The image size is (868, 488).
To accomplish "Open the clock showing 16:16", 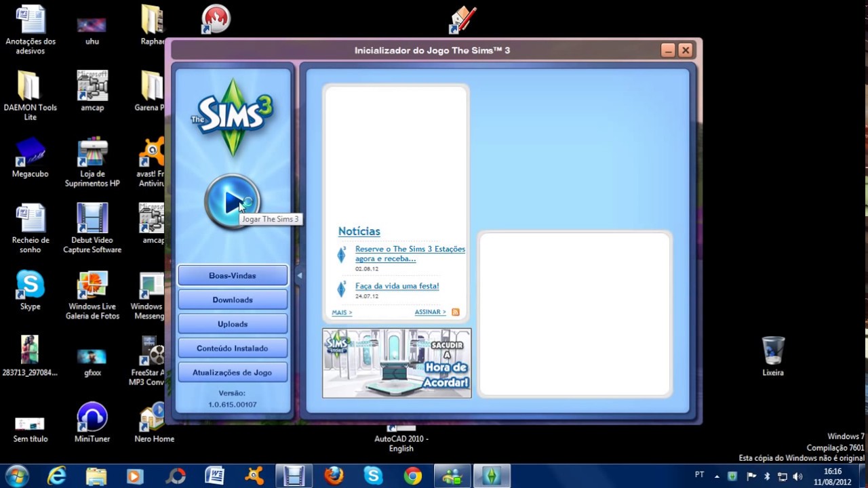I will pos(832,476).
